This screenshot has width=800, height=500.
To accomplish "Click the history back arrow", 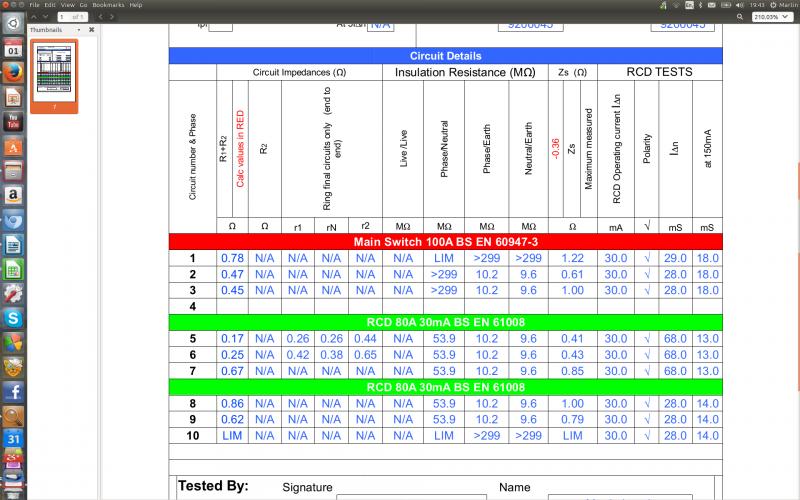I will pyautogui.click(x=100, y=17).
